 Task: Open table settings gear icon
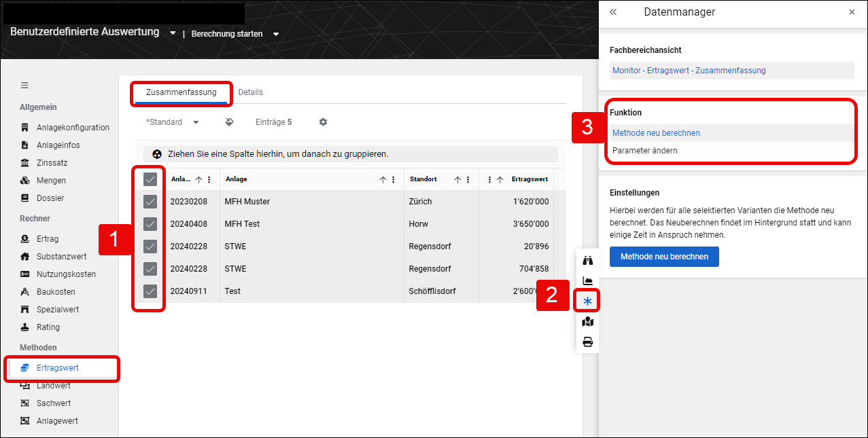coord(324,122)
